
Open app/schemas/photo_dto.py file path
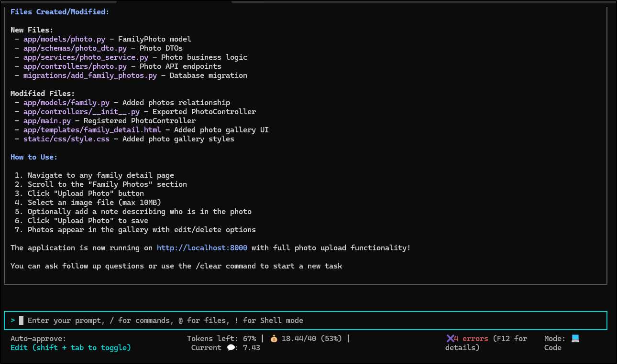click(x=75, y=48)
